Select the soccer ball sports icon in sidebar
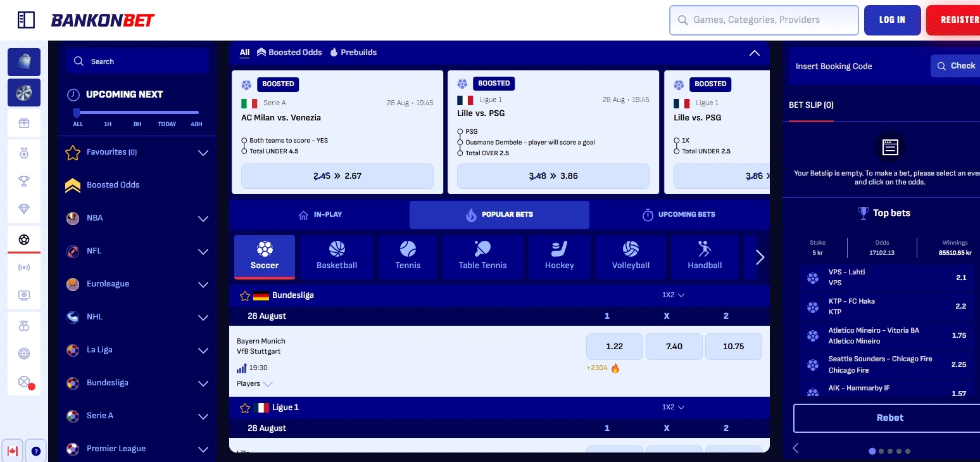Image resolution: width=980 pixels, height=462 pixels. click(x=24, y=240)
